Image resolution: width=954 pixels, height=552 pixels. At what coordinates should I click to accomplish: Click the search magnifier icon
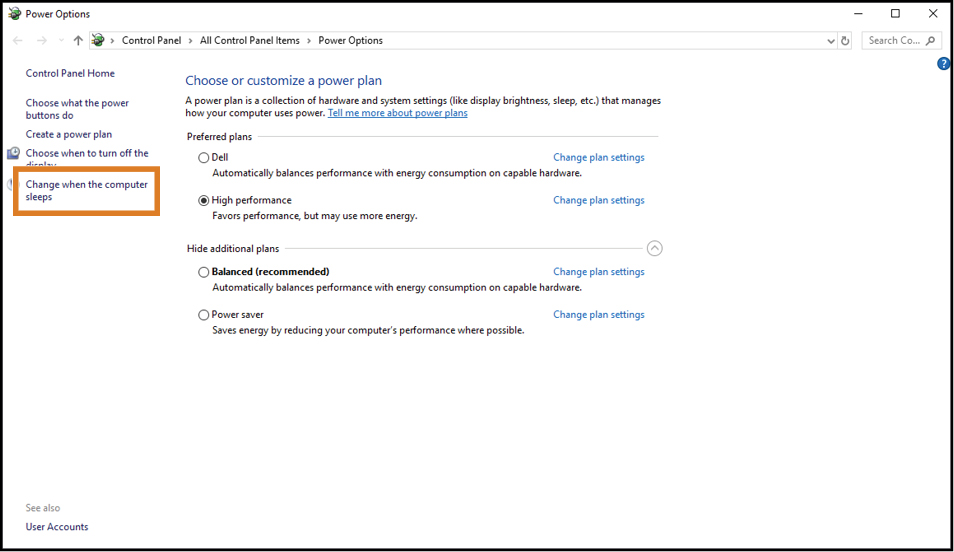[x=930, y=41]
